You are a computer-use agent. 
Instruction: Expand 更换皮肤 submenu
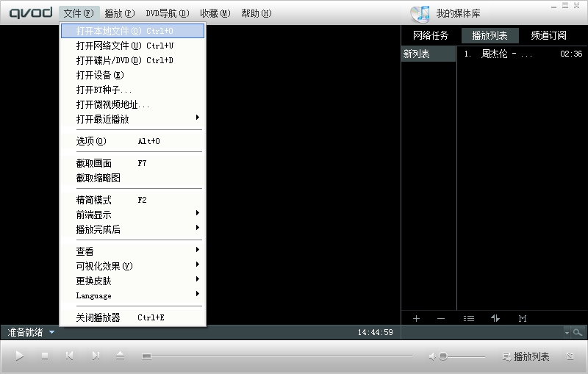tap(133, 281)
